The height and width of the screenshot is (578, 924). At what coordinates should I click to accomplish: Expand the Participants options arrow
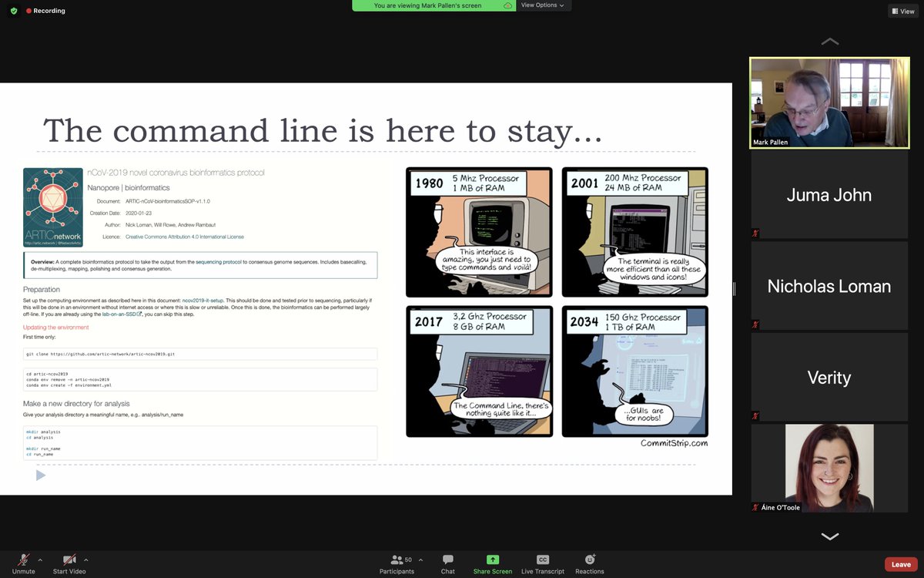[x=420, y=560]
